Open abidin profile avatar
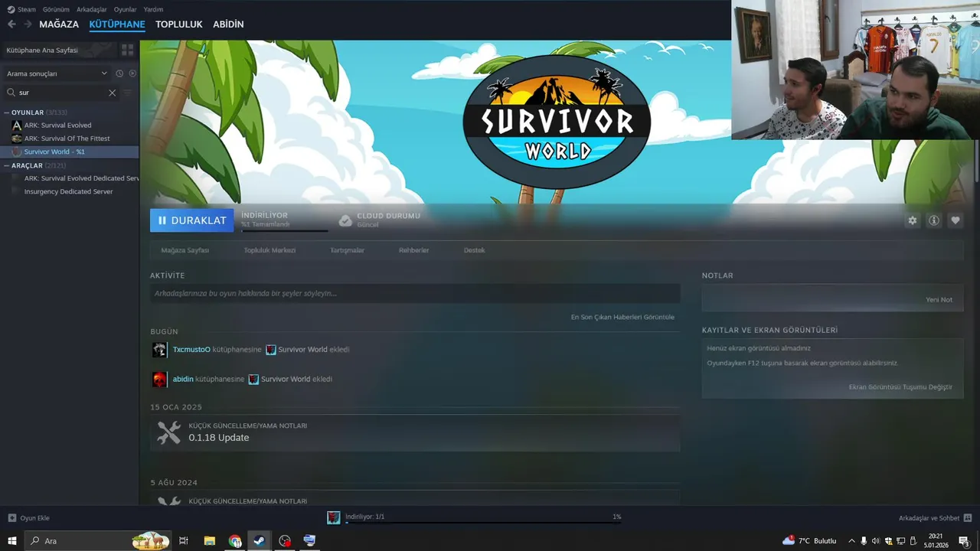Viewport: 980px width, 551px height. tap(159, 380)
